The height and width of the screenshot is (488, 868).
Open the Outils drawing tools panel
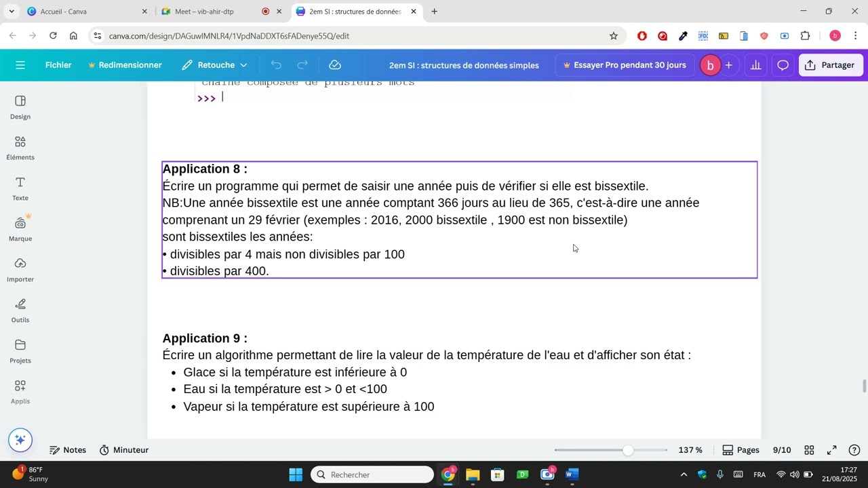click(x=20, y=310)
